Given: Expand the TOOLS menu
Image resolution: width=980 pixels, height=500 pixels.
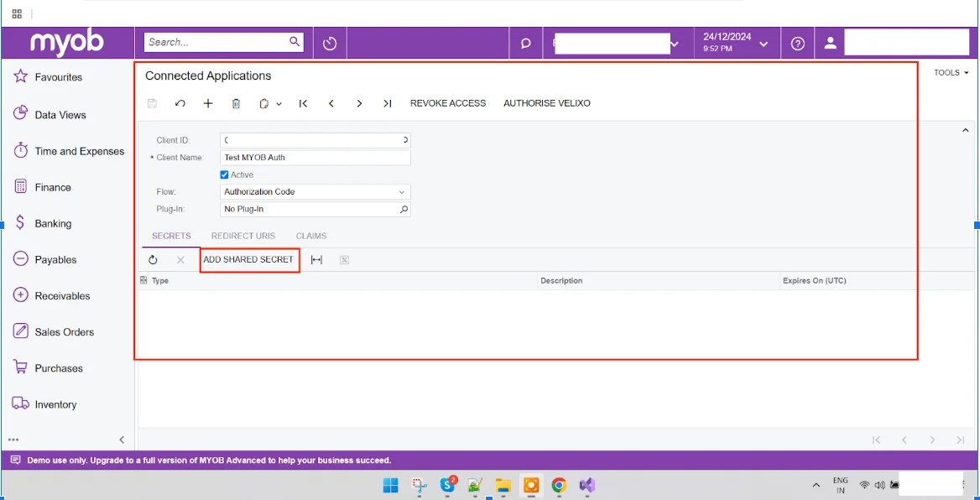Looking at the screenshot, I should (x=950, y=72).
